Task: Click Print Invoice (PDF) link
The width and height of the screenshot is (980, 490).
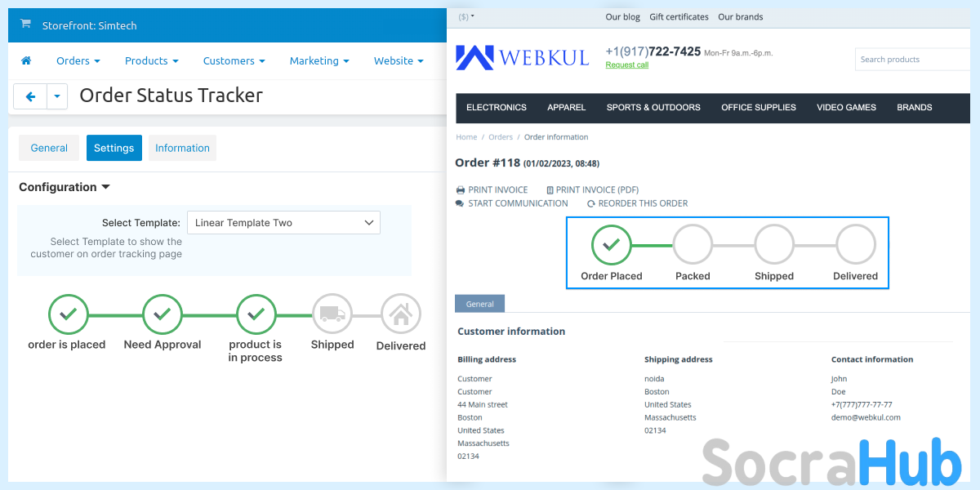Action: pyautogui.click(x=593, y=189)
